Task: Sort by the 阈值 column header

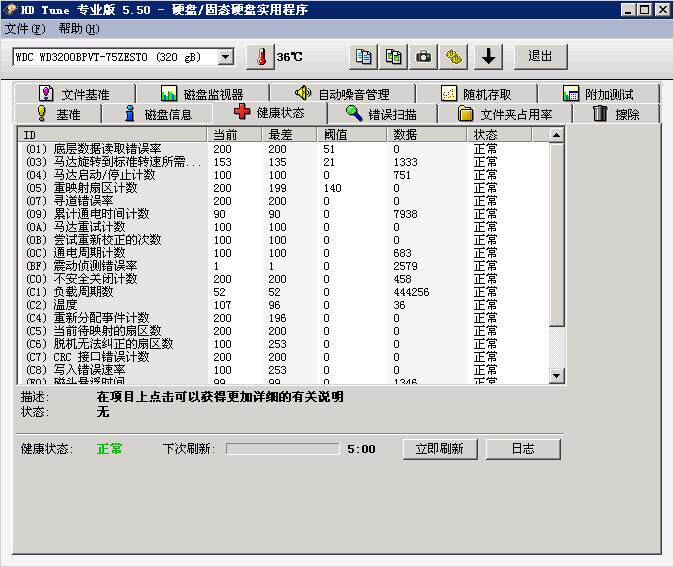Action: click(352, 135)
